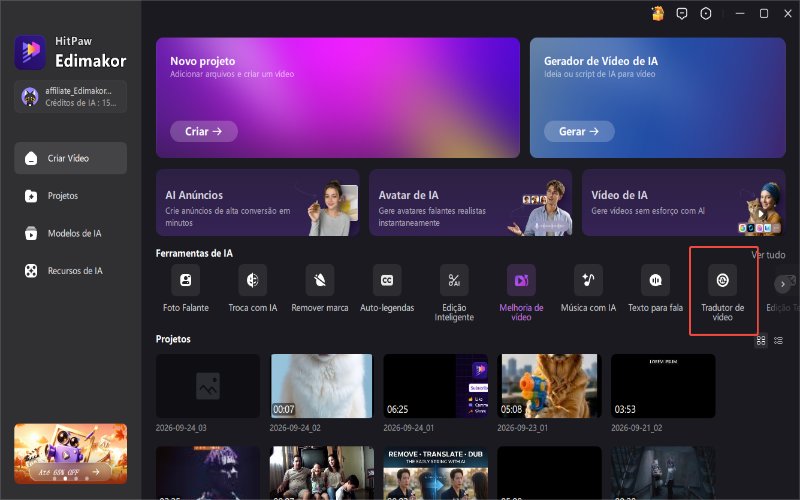Open project 2026-09-24_01 thumbnail

(436, 386)
